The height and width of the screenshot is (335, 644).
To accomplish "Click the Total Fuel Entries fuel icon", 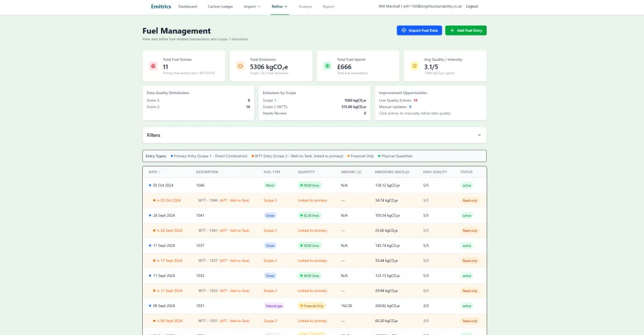I will (x=153, y=66).
